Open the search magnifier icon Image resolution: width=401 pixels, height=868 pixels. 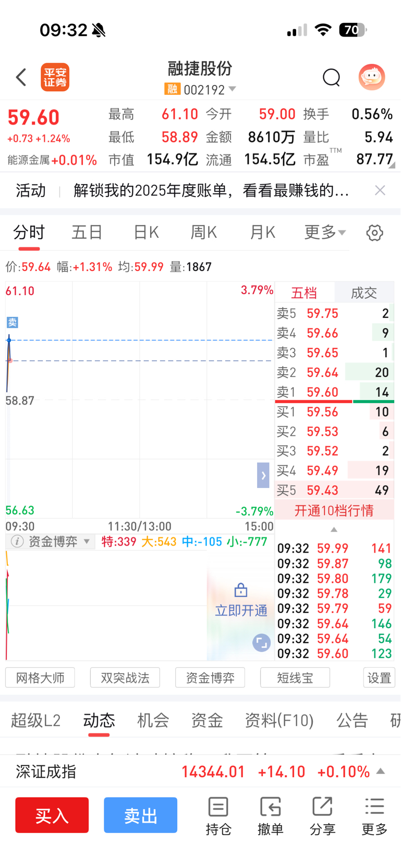pyautogui.click(x=331, y=77)
